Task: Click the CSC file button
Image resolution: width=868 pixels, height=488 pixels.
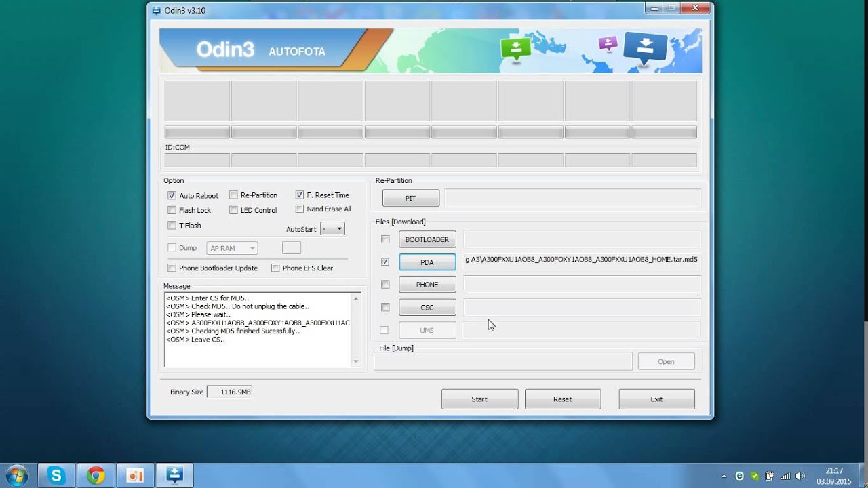Action: [427, 307]
